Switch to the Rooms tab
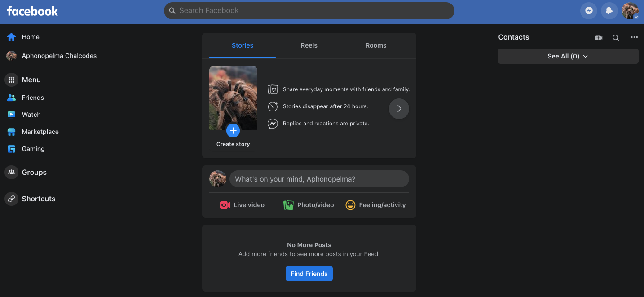Screen dimensions: 644x297 click(x=376, y=45)
